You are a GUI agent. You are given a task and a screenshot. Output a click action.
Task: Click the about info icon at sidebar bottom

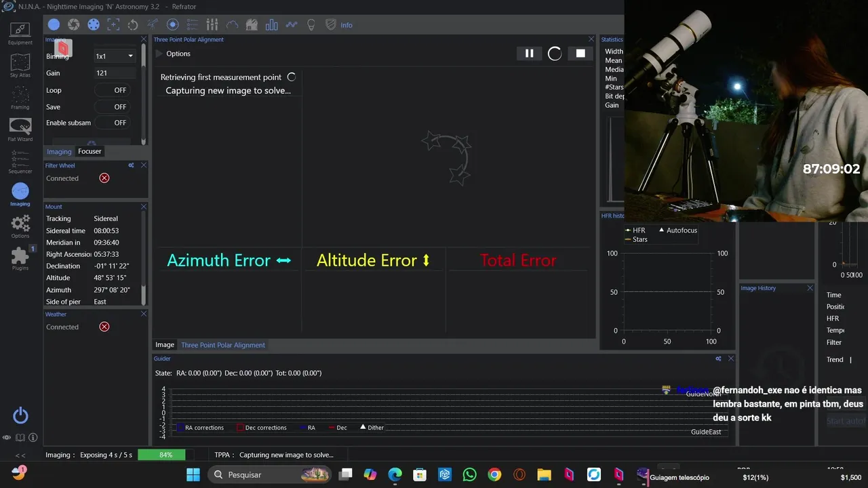click(33, 438)
